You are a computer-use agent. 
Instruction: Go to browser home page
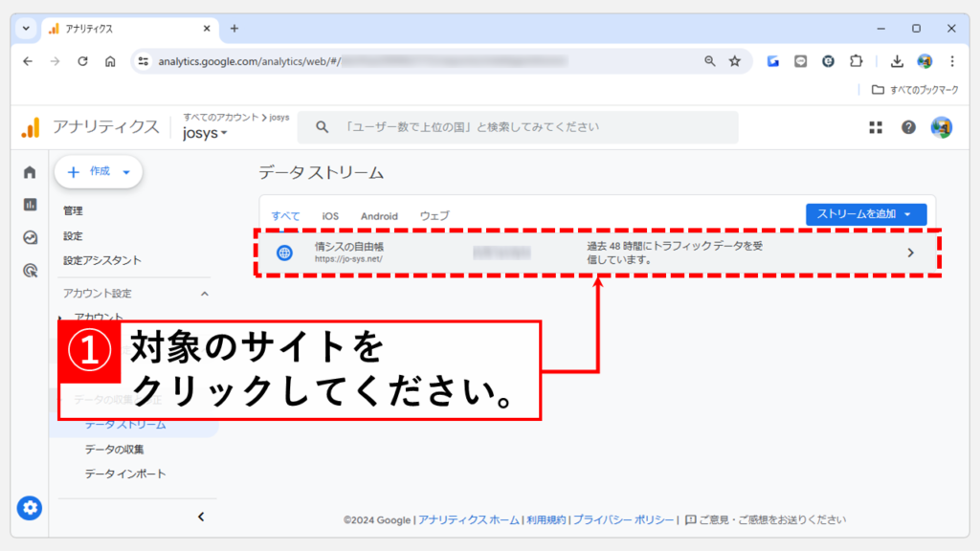(x=110, y=61)
